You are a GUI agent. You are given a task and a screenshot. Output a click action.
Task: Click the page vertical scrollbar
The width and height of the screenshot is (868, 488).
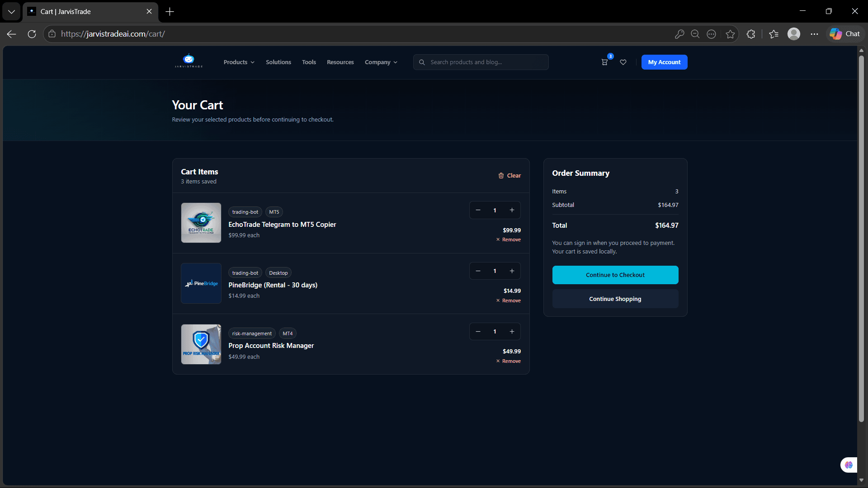pos(861,239)
